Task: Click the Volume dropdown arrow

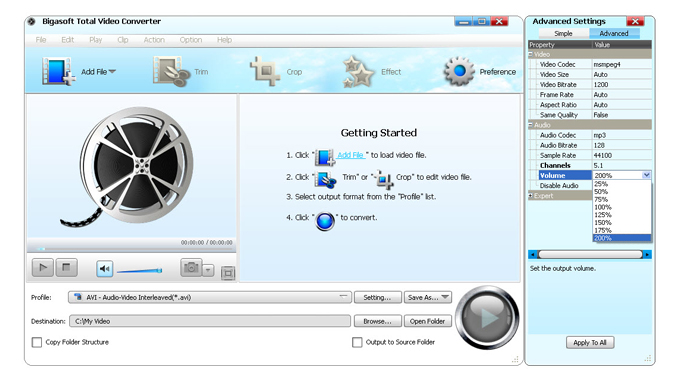Action: click(x=646, y=175)
